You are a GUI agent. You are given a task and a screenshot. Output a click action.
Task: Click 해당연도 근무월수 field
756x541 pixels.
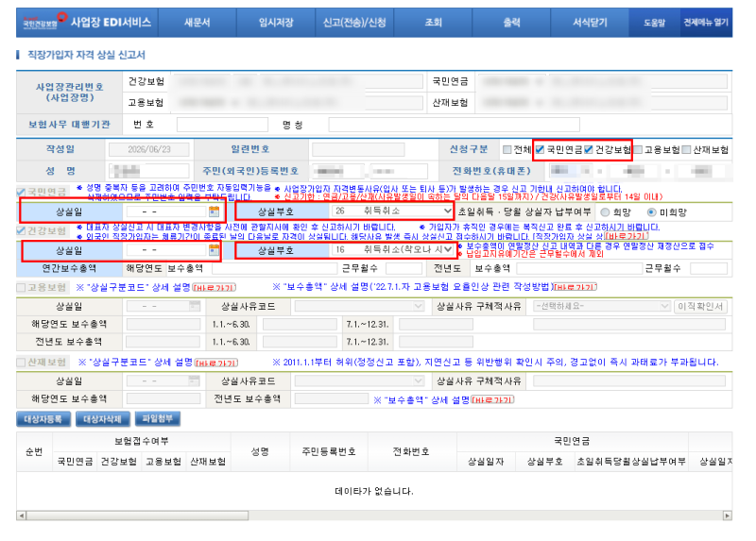[404, 268]
